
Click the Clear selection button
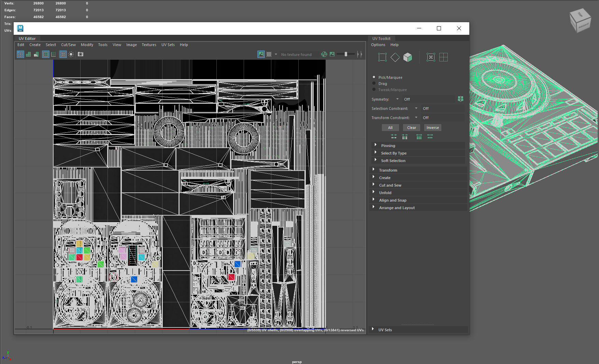[x=411, y=128]
